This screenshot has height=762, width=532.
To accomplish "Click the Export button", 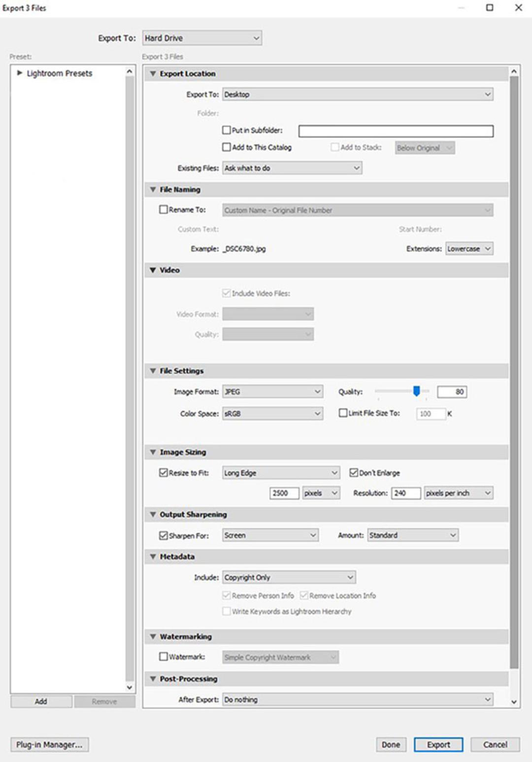I will pyautogui.click(x=438, y=745).
